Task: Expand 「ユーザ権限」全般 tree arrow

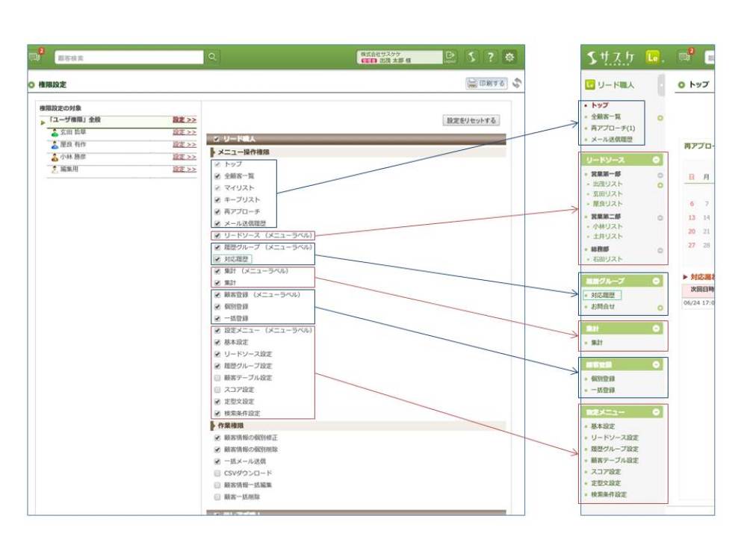Action: tap(43, 120)
